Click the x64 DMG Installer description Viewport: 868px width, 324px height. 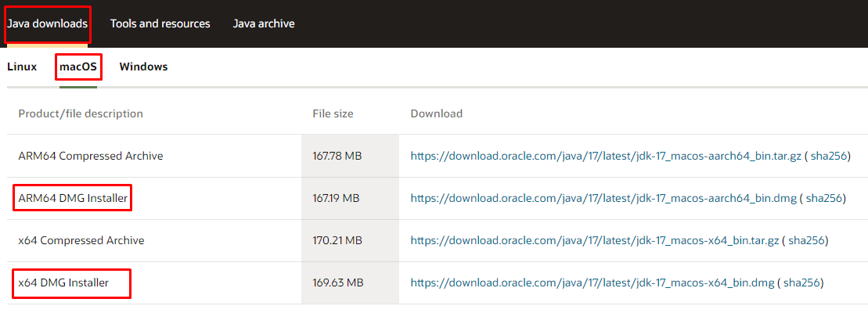tap(63, 283)
